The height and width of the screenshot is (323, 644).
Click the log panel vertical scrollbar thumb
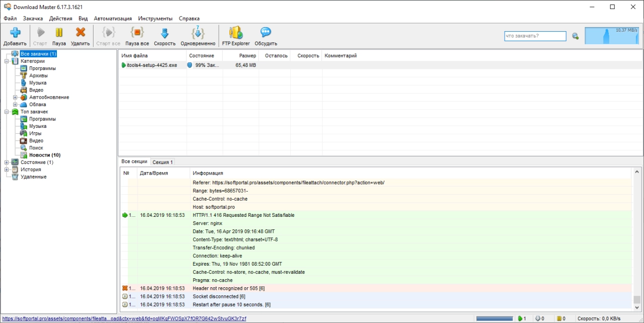point(637,299)
